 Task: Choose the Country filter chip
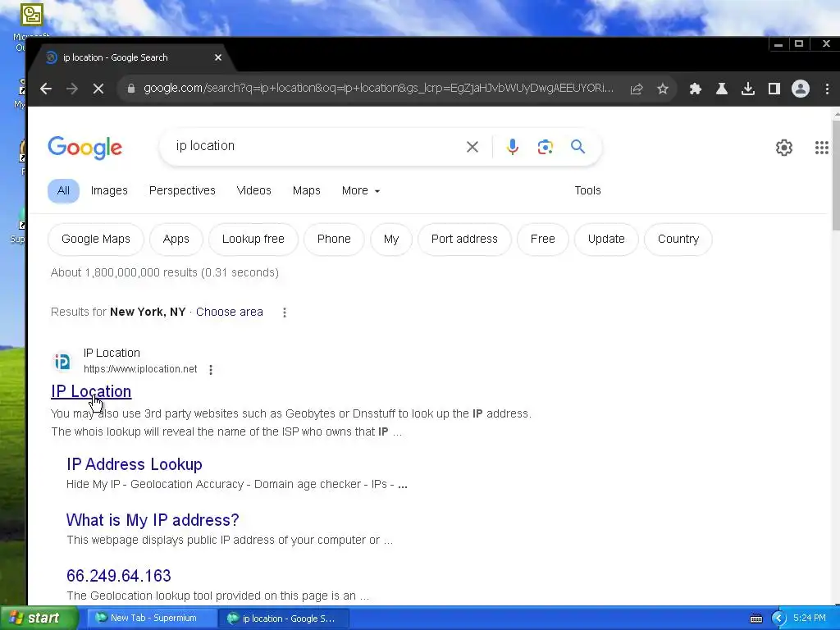(678, 239)
